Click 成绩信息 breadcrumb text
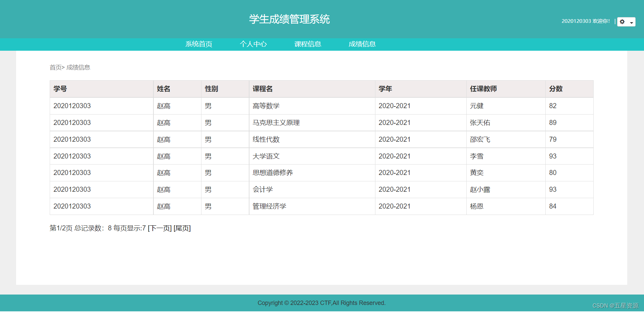This screenshot has width=644, height=312. 78,68
